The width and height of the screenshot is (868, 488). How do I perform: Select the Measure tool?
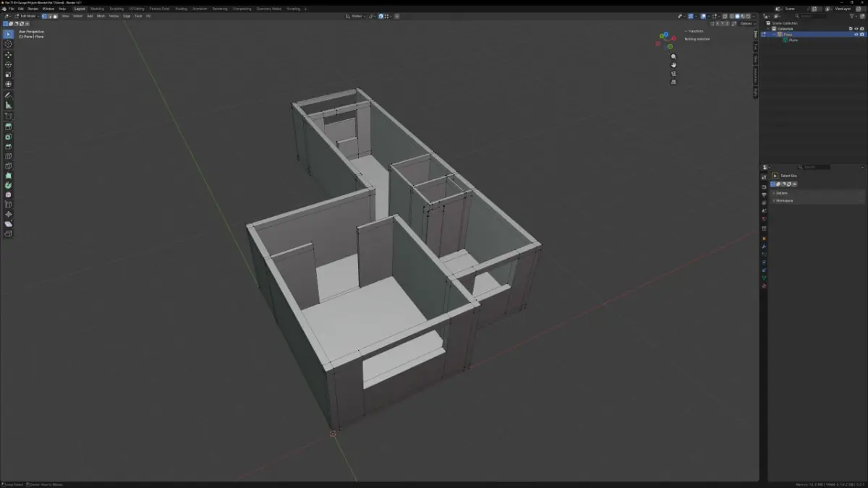tap(9, 105)
